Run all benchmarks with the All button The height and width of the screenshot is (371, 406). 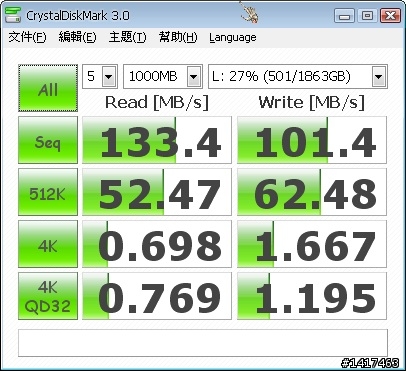[x=48, y=88]
